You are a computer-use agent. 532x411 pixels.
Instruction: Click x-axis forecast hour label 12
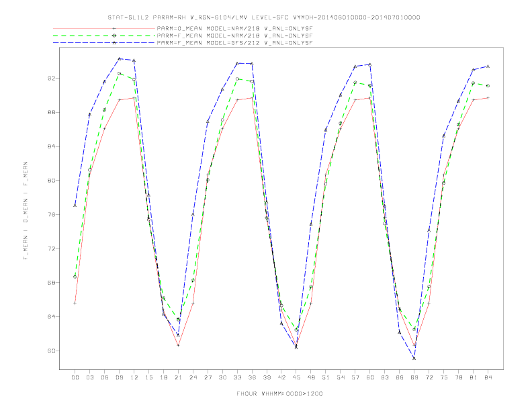[134, 377]
